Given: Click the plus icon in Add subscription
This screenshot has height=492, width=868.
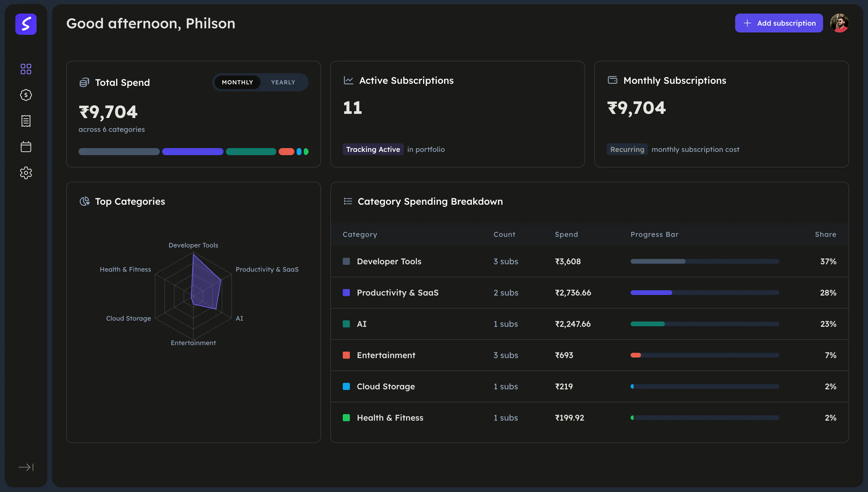Looking at the screenshot, I should (x=747, y=23).
